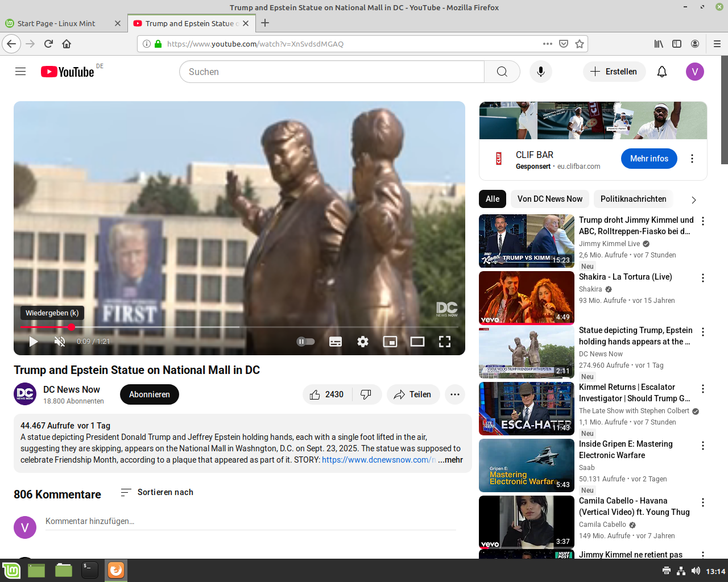Reload the page in Firefox
This screenshot has height=582, width=728.
tap(48, 44)
